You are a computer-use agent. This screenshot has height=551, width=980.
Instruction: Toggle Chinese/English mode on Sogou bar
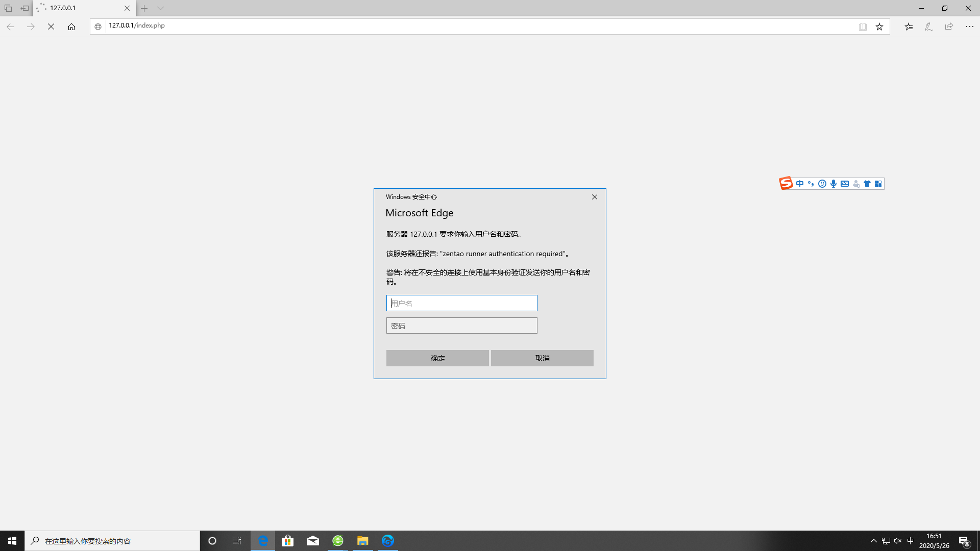(800, 184)
